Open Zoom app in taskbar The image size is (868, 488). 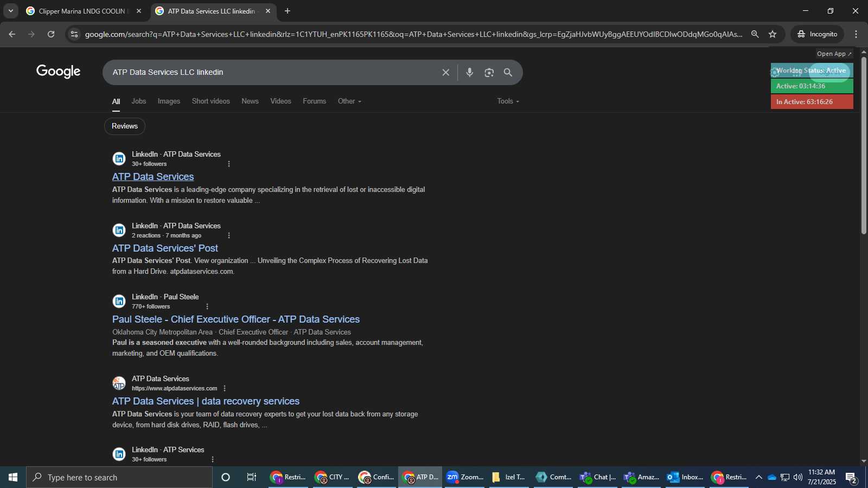(x=465, y=477)
